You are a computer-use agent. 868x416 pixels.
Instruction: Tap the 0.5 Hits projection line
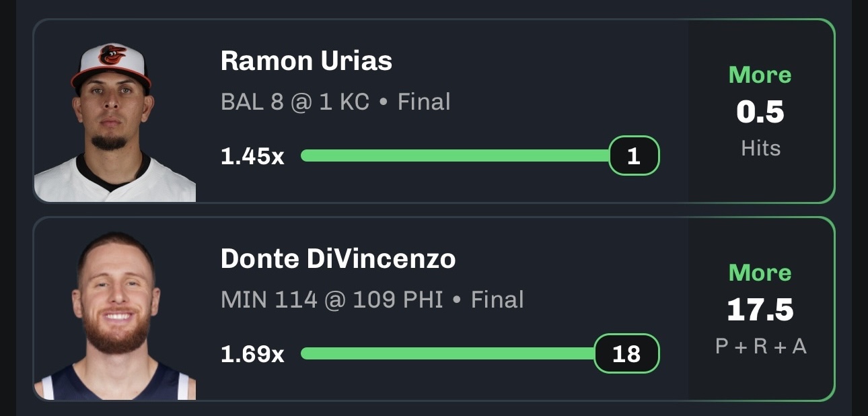760,112
